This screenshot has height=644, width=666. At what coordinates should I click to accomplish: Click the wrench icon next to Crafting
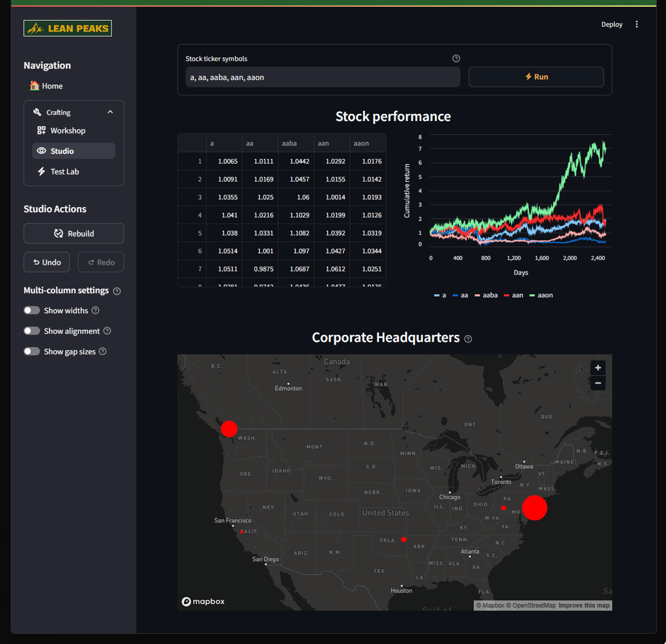(x=37, y=112)
